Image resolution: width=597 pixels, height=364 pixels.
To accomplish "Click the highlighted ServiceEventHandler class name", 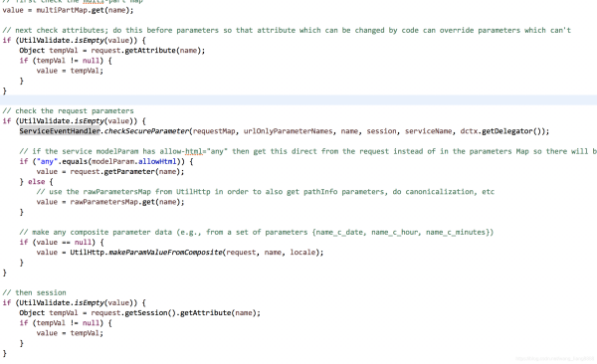I will coord(60,131).
